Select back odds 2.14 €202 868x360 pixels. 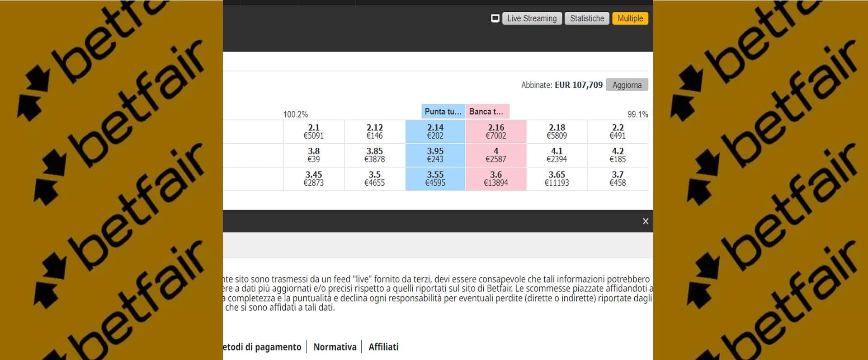[x=435, y=131]
